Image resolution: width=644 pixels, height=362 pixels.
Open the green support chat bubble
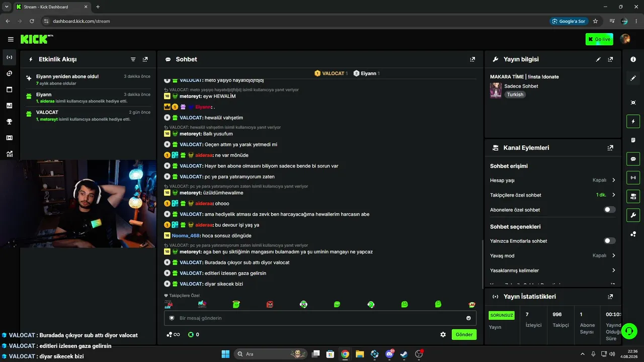pyautogui.click(x=629, y=331)
